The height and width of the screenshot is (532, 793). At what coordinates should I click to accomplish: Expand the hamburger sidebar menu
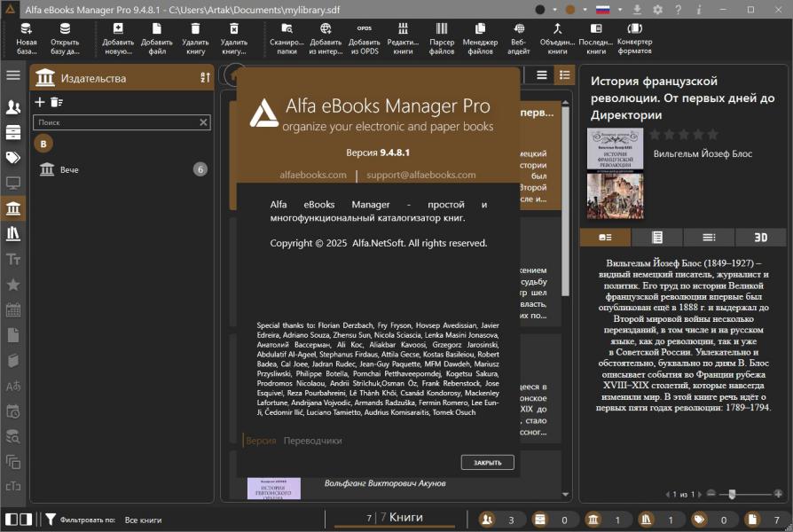point(13,75)
